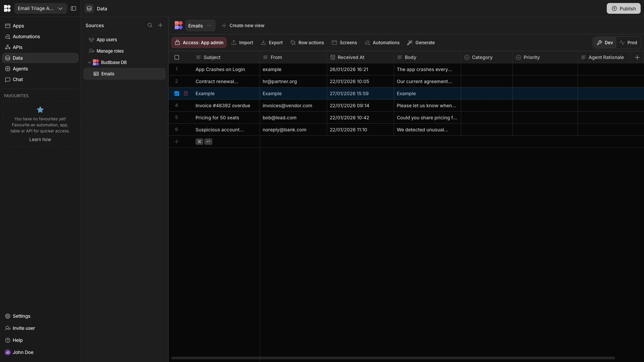Screen dimensions: 644x362
Task: Open the Access: App admin dropdown
Action: click(x=199, y=43)
